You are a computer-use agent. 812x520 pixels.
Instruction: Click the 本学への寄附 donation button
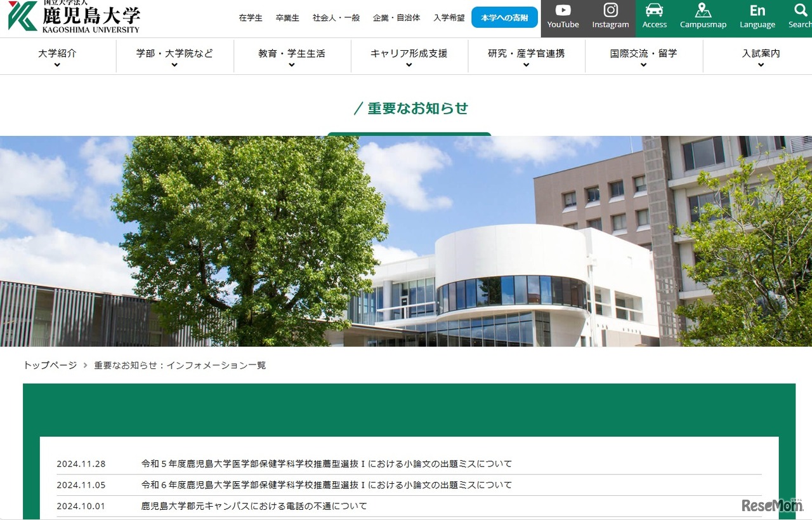[504, 17]
